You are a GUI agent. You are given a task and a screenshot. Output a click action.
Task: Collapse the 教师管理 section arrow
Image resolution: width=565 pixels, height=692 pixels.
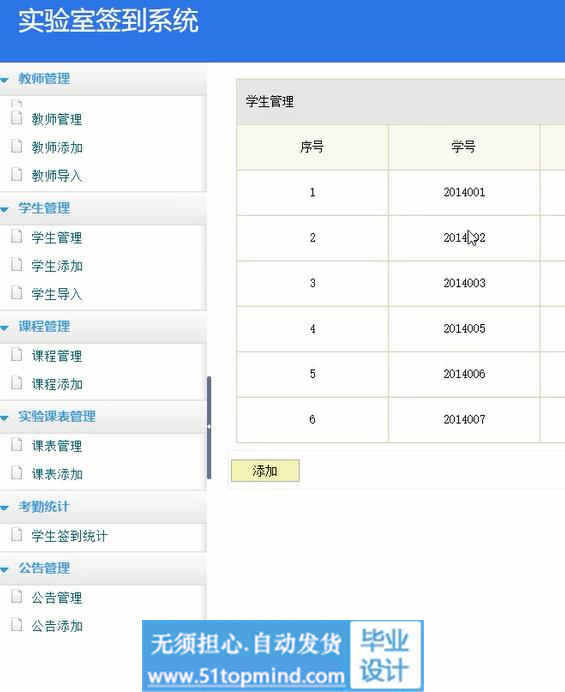click(x=4, y=80)
